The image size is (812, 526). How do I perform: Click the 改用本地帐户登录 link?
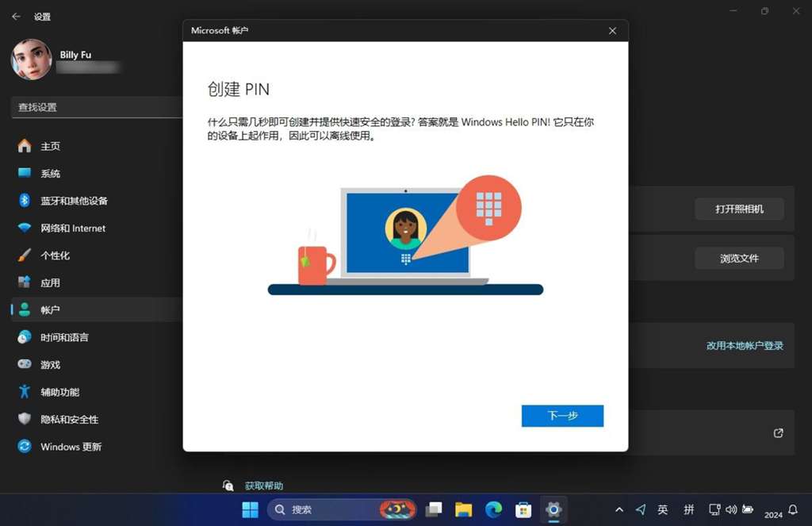click(745, 346)
